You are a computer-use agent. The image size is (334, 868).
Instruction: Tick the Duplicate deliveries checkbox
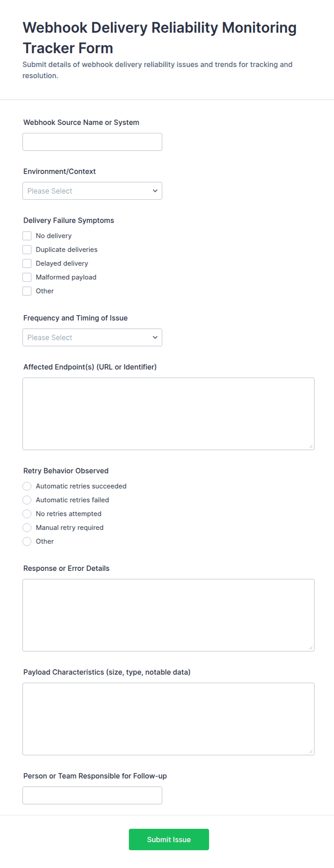tap(27, 250)
